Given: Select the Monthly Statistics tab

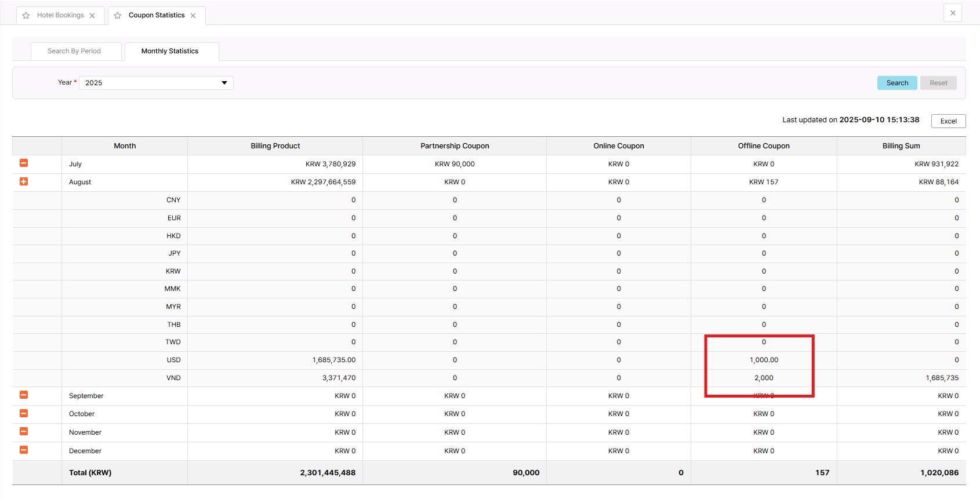Looking at the screenshot, I should pos(172,51).
